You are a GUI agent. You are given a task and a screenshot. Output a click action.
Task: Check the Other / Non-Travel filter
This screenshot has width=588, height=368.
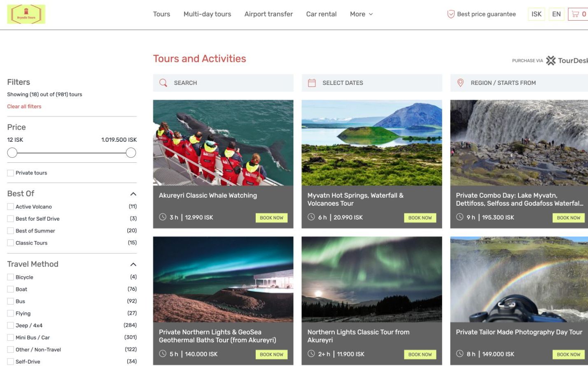[11, 349]
